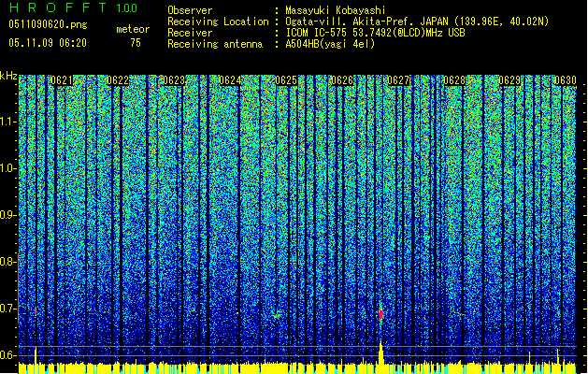Click the 0630 time marker
Image resolution: width=588 pixels, height=374 pixels.
(566, 80)
